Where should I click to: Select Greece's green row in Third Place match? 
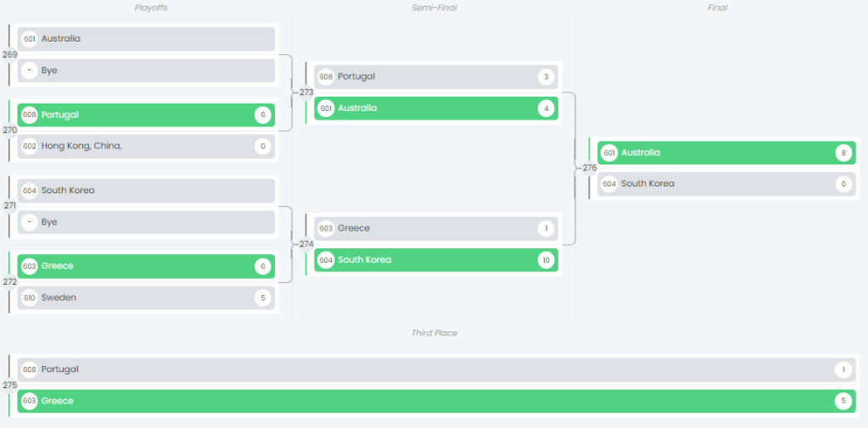424,401
